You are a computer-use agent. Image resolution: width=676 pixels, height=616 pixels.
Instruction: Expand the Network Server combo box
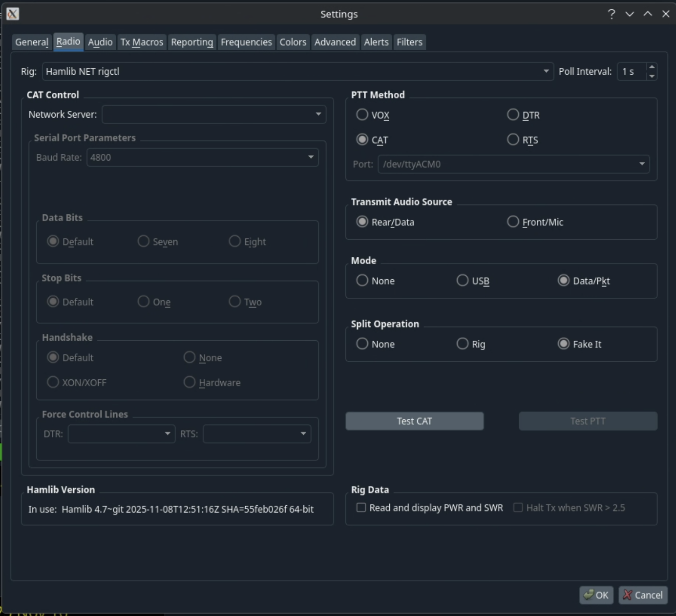coord(318,114)
